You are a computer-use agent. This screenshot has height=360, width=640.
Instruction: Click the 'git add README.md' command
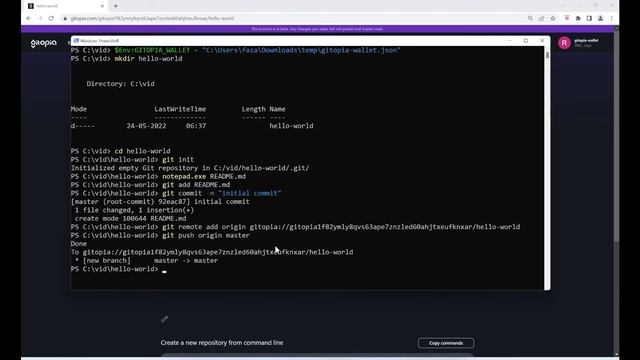point(196,185)
